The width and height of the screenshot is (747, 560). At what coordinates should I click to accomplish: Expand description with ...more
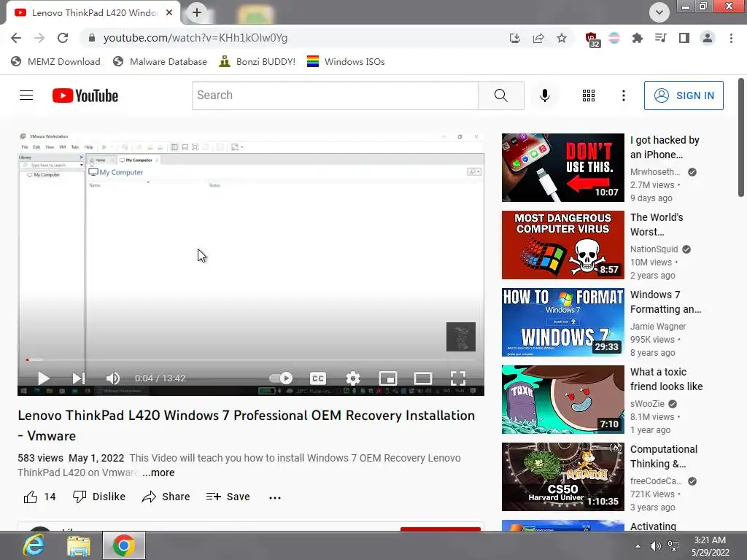coord(158,472)
